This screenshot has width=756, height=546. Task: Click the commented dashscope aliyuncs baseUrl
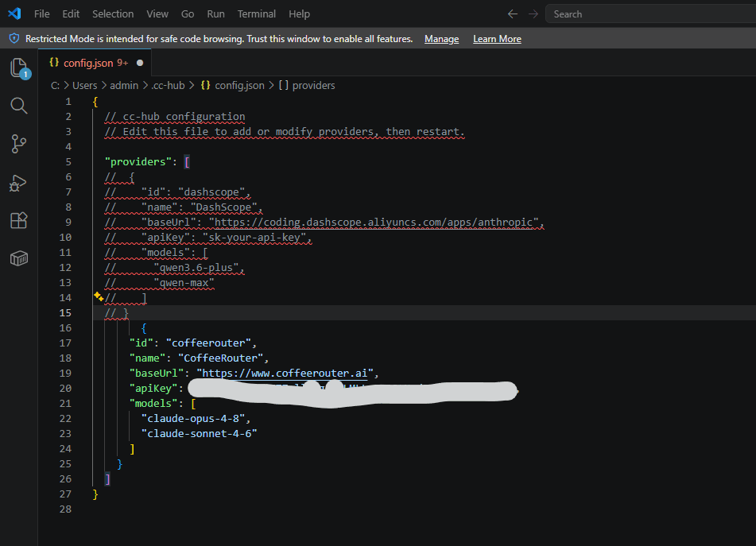(373, 223)
